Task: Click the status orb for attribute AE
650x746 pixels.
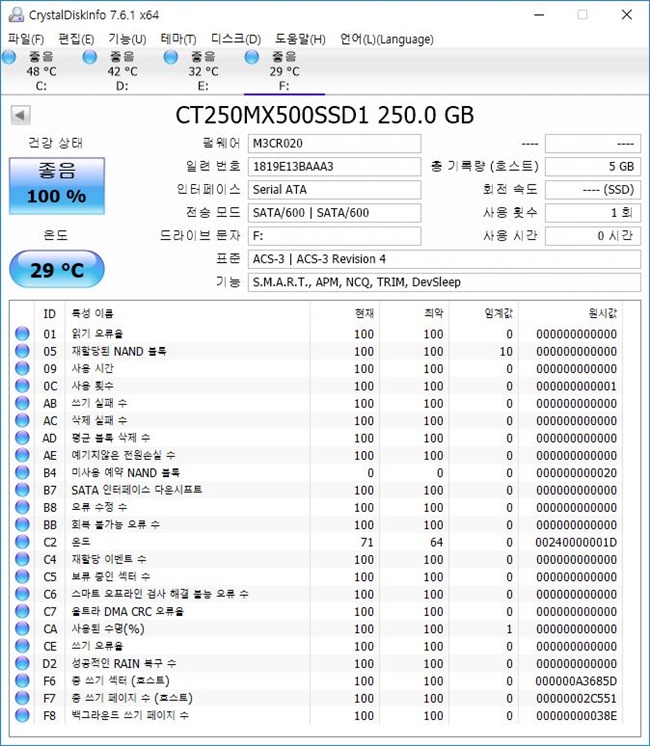Action: [x=22, y=455]
